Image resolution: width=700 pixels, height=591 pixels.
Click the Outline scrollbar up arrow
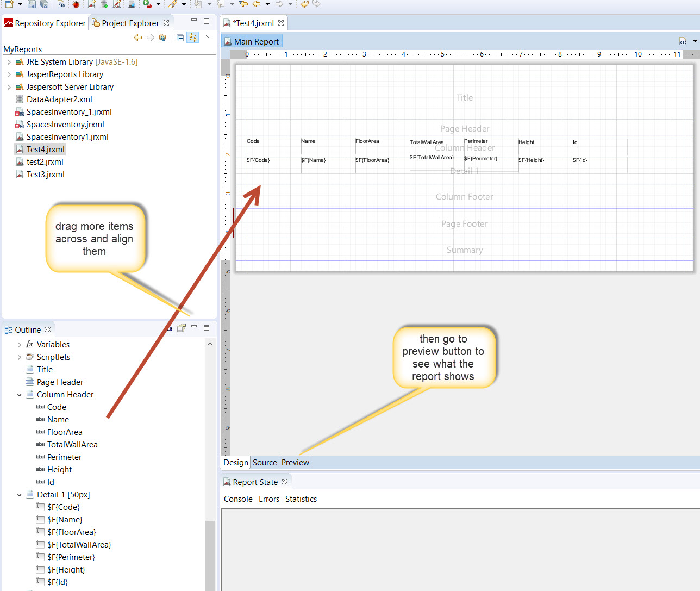[x=210, y=344]
